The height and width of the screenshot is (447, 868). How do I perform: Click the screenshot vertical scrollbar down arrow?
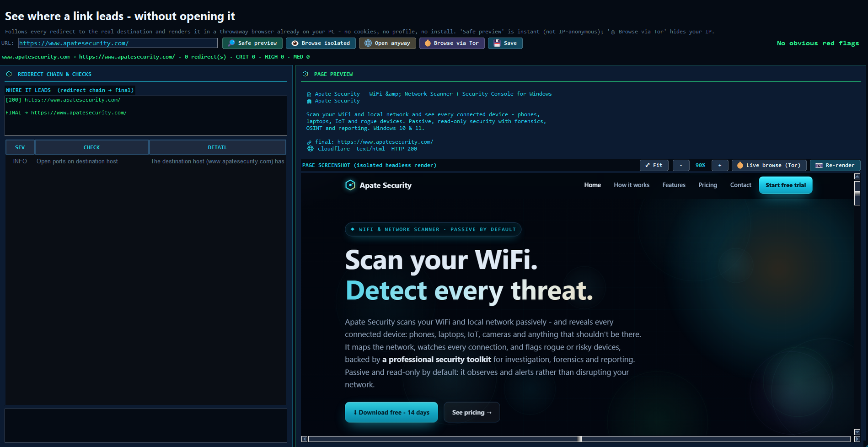857,432
